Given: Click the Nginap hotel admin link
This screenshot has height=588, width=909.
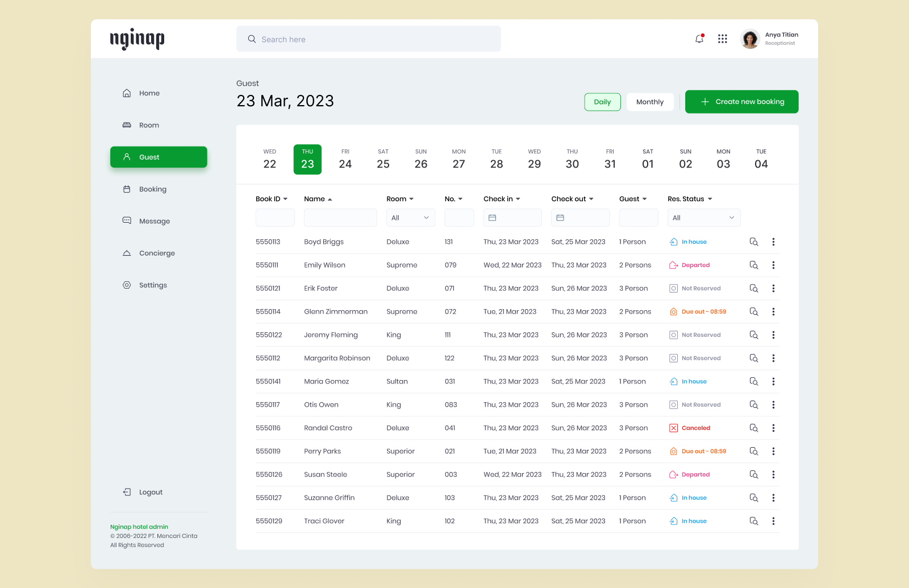Looking at the screenshot, I should 139,527.
